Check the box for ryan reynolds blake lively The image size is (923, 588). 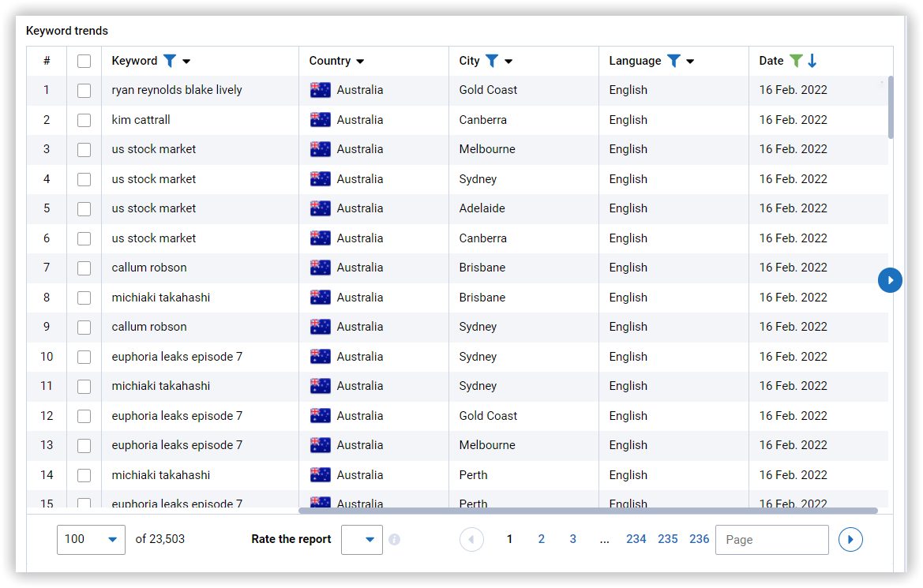tap(84, 90)
